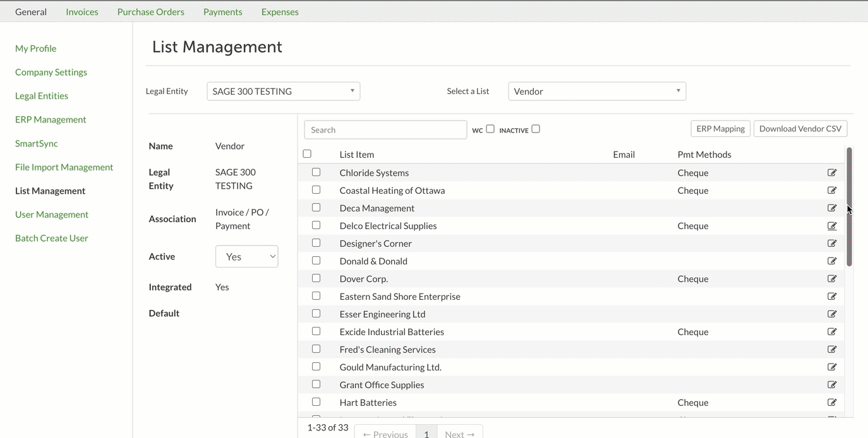The width and height of the screenshot is (868, 438).
Task: Go to Company Settings
Action: coord(51,72)
